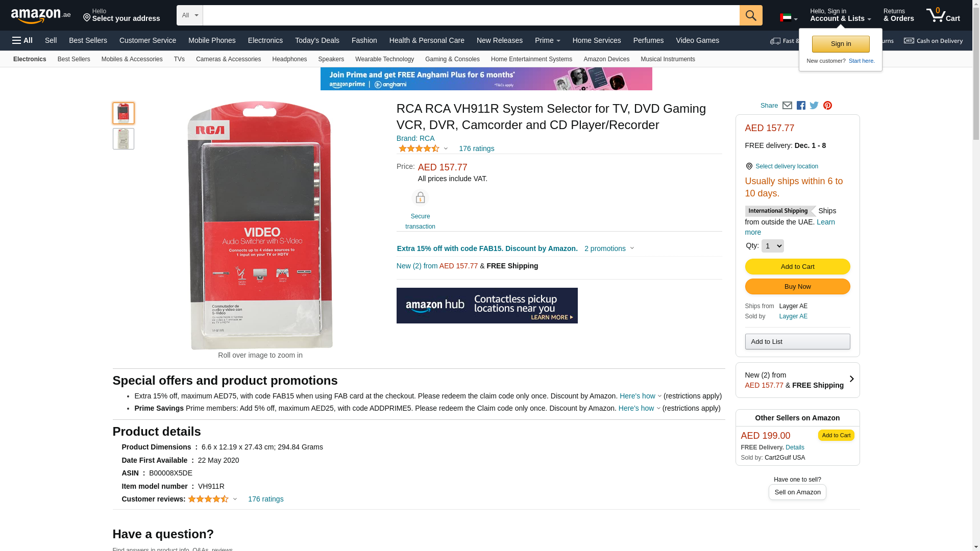
Task: Click the Amazon.ae logo
Action: (41, 16)
